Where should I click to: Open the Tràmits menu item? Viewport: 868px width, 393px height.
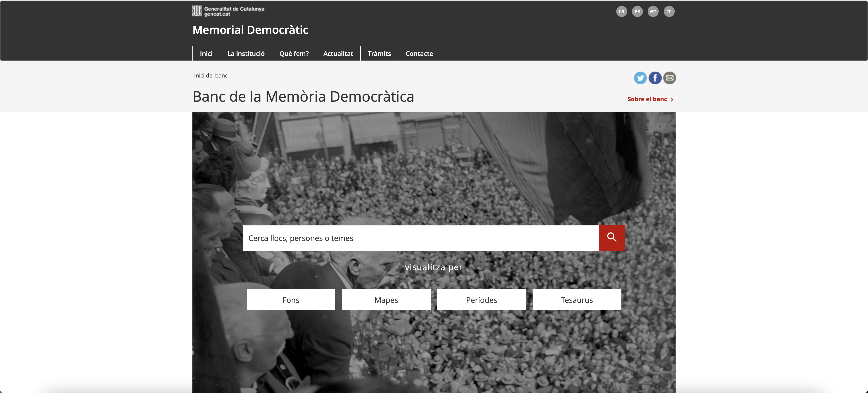click(379, 53)
